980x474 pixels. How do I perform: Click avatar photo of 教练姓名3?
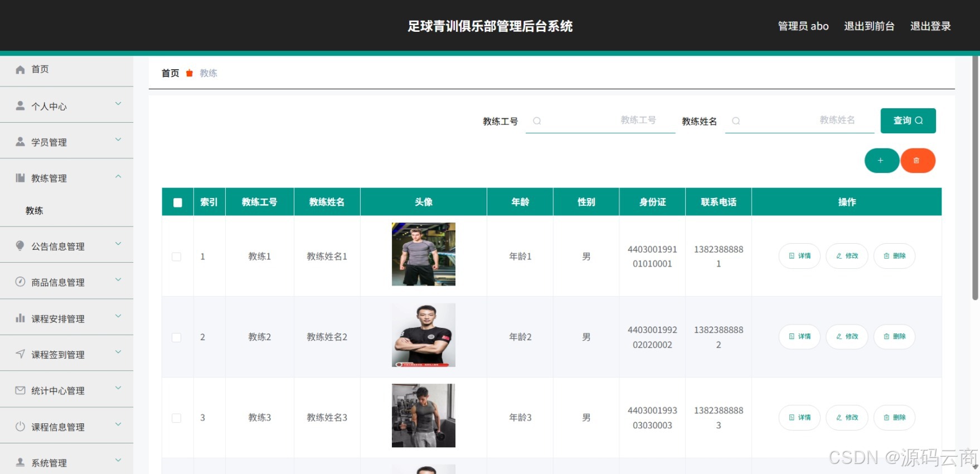[424, 415]
